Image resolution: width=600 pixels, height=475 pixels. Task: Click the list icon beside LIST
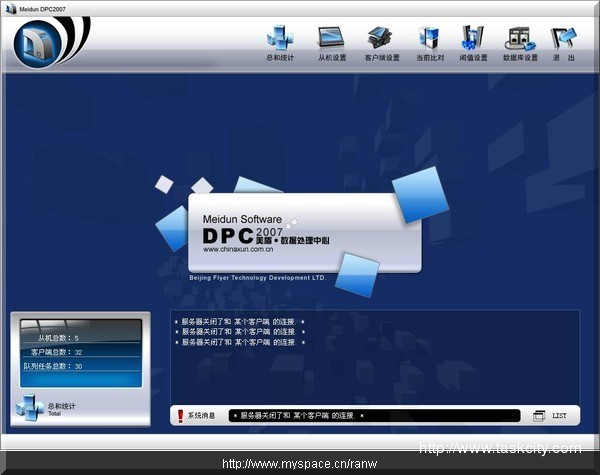click(539, 415)
